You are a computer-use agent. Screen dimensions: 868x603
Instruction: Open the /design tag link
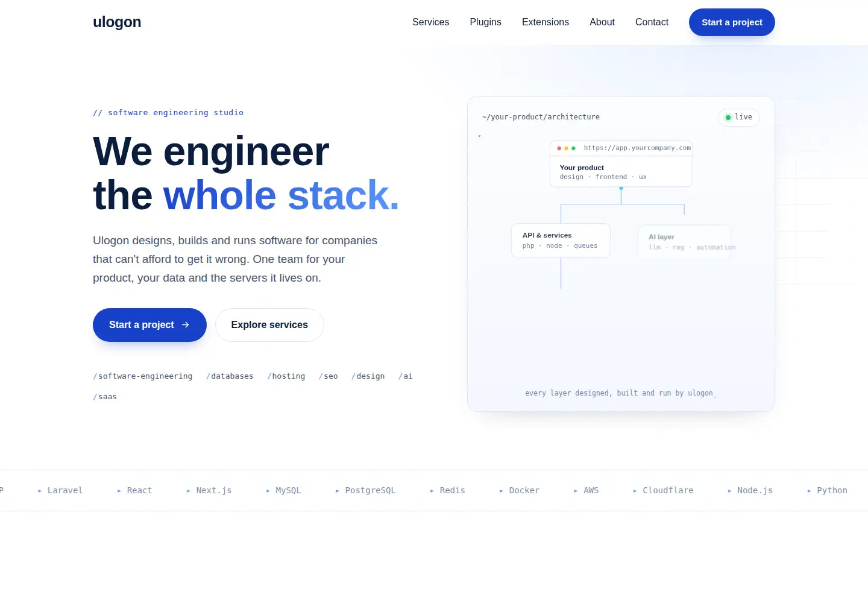tap(368, 376)
